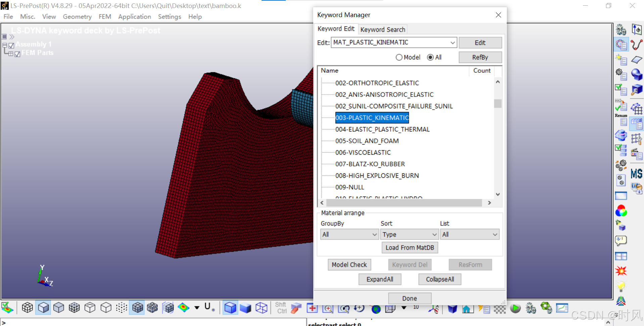Screen dimensions: 644x326
Task: Click the highlighted table element editing icon
Action: [x=637, y=124]
